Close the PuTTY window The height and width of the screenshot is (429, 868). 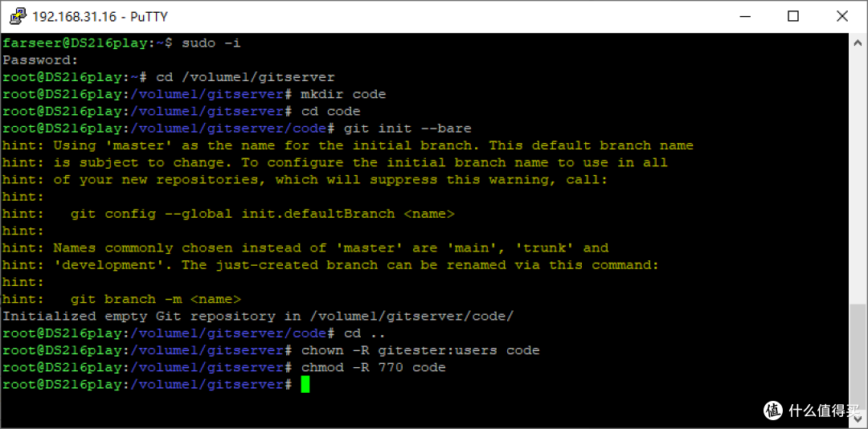[x=842, y=16]
